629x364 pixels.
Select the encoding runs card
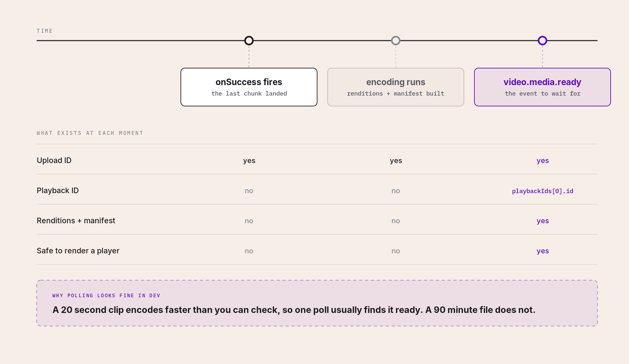click(x=396, y=87)
